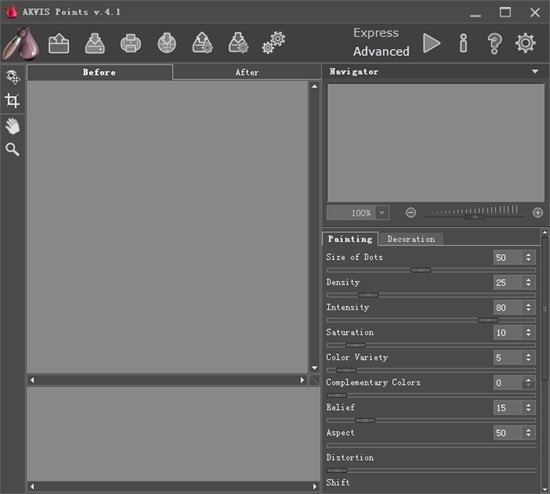The width and height of the screenshot is (550, 494).
Task: Click the Complementary Colors slider
Action: point(431,395)
